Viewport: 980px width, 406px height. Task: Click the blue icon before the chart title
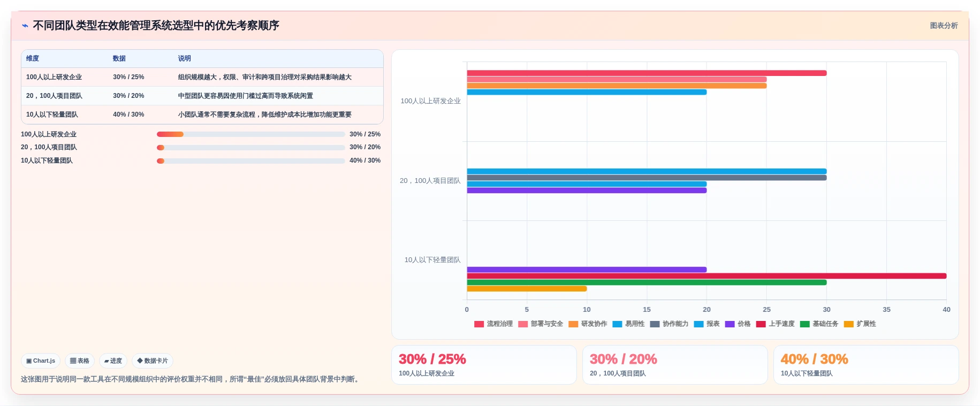click(x=25, y=26)
